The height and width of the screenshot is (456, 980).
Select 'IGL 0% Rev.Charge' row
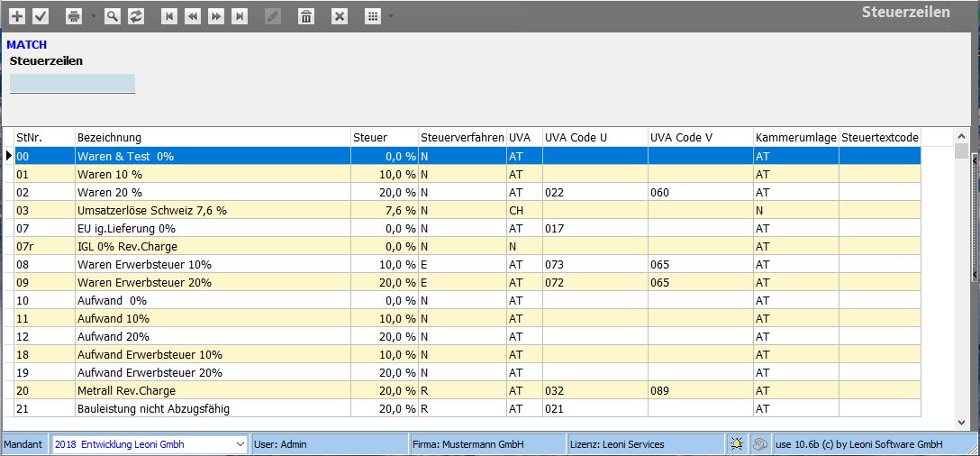click(x=467, y=246)
